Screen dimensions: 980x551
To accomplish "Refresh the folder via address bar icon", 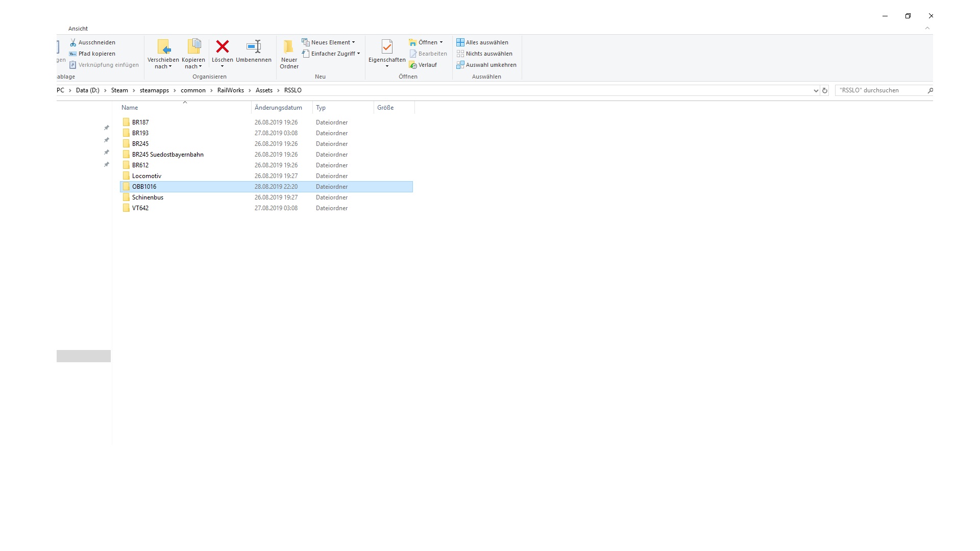I will pos(825,90).
